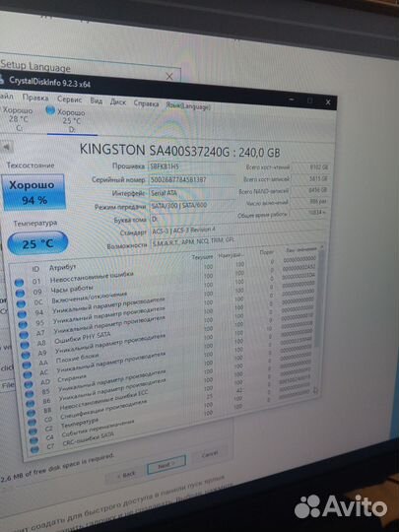Click status icon for attribute C4 row

[x=33, y=440]
